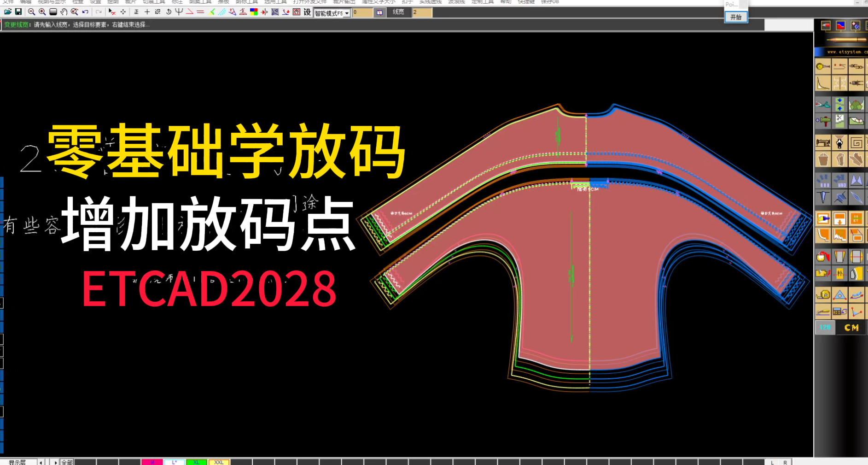Open the 编辑 menu

26,2
